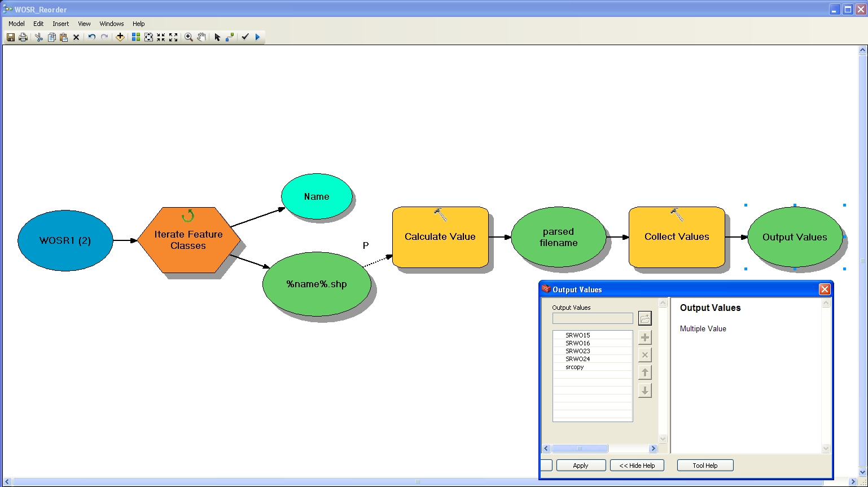Click dialog horizontal scrollbar right arrow
Screen dimensions: 868x487
click(x=653, y=449)
